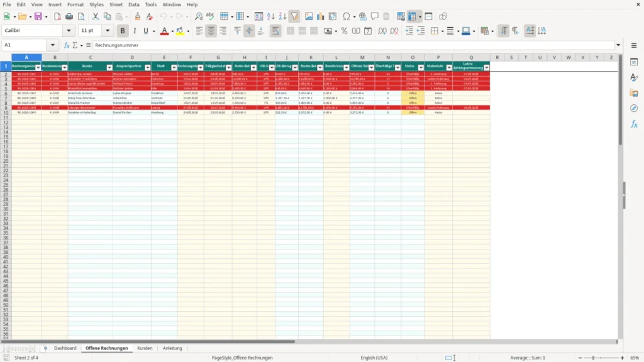Switch to the Kunden sheet tab
The height and width of the screenshot is (362, 644).
point(145,348)
